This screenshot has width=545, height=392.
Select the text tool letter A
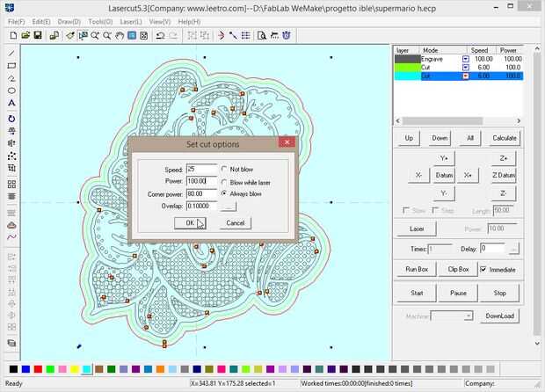pyautogui.click(x=11, y=103)
